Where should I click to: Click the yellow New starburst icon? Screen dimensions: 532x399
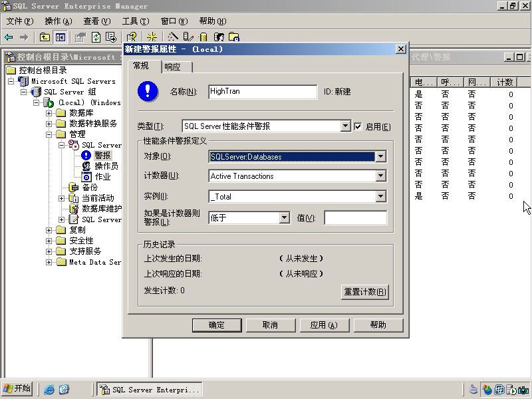pos(152,37)
